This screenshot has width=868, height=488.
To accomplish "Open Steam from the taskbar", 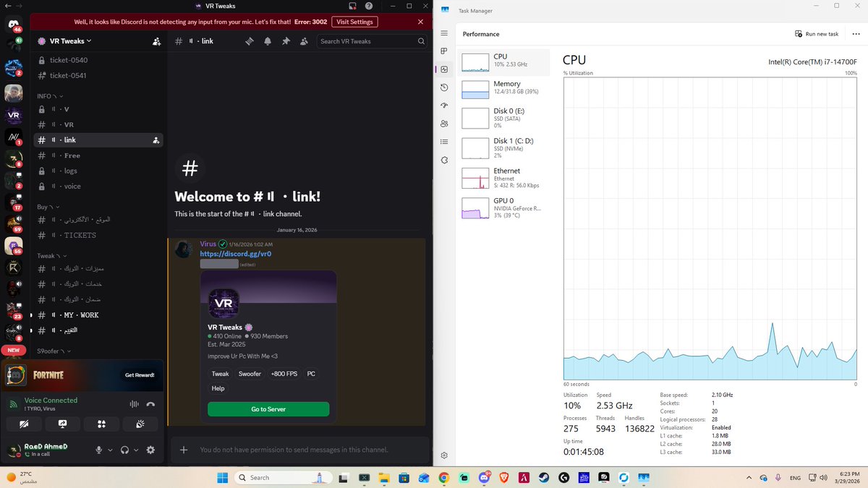I will (x=542, y=477).
